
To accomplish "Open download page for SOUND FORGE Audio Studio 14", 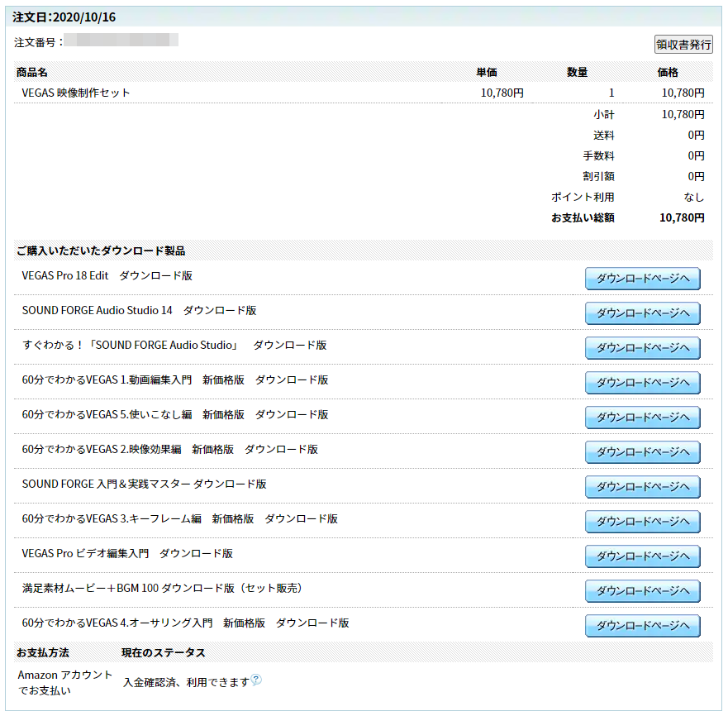I will pos(642,313).
